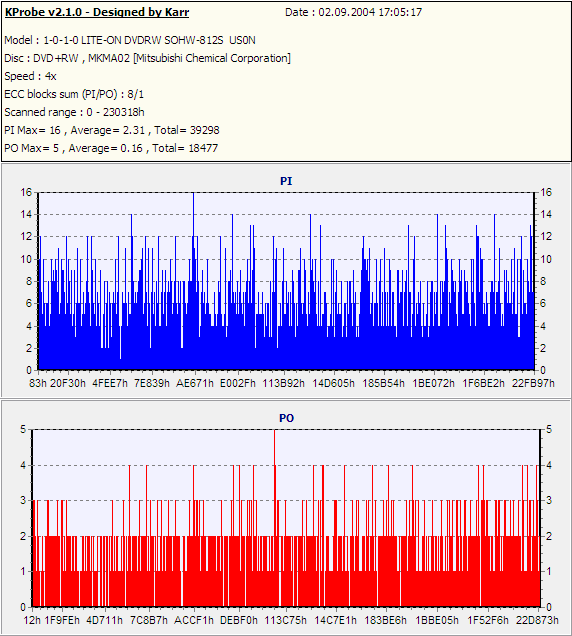572x636 pixels.
Task: Select the Disc MKMA02 Mitsubishi line
Action: click(x=147, y=58)
